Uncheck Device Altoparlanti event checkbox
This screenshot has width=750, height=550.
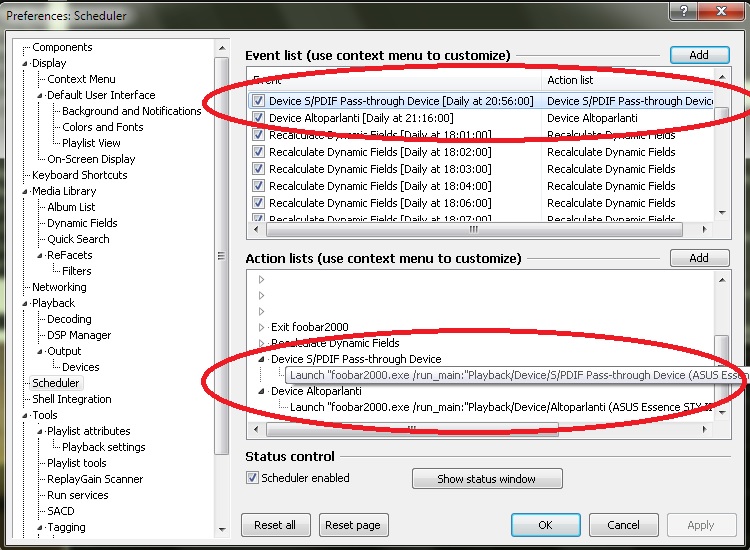pos(258,118)
